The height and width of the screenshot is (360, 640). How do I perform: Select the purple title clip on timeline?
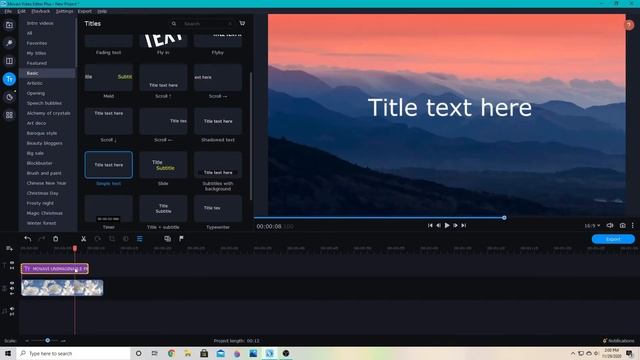(x=55, y=269)
